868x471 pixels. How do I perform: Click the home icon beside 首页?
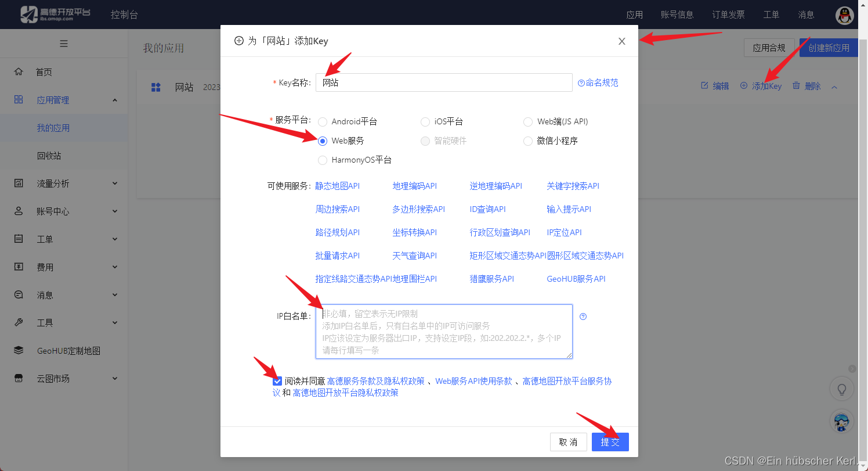tap(19, 72)
